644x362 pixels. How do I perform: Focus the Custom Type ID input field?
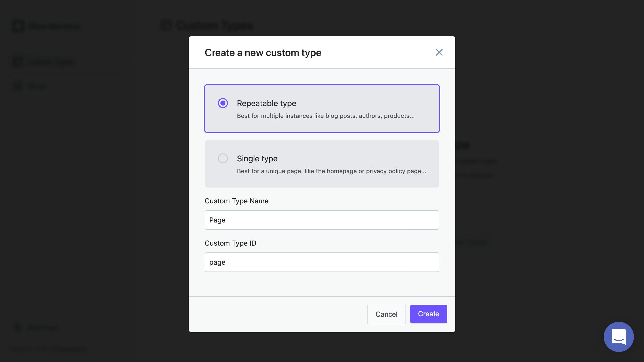[x=322, y=262]
